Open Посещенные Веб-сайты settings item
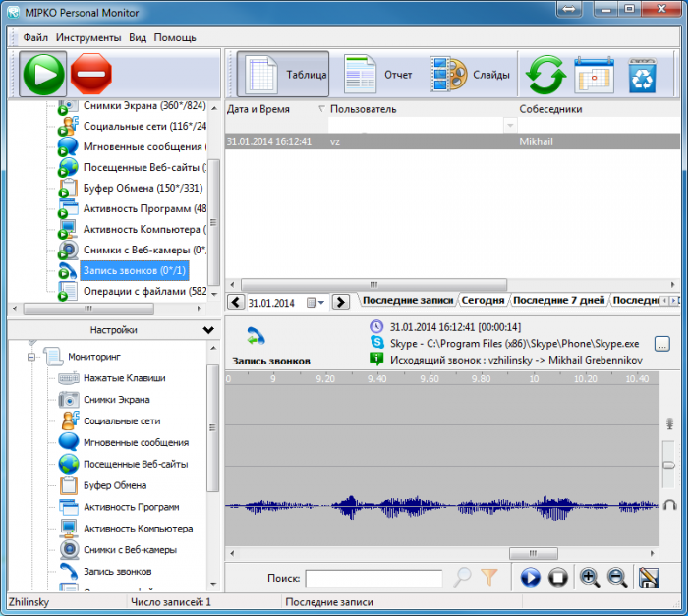This screenshot has height=616, width=688. (x=136, y=464)
